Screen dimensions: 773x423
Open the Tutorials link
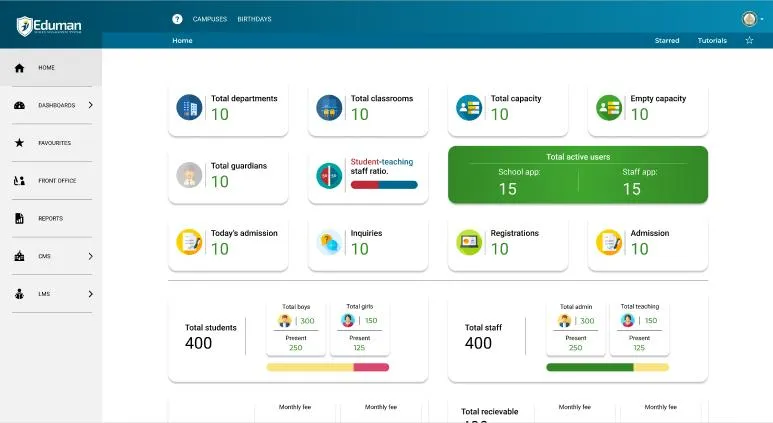[712, 41]
